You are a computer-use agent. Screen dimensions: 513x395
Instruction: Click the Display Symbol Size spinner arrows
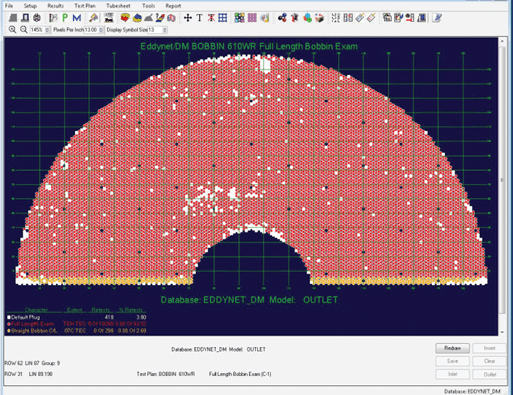165,30
